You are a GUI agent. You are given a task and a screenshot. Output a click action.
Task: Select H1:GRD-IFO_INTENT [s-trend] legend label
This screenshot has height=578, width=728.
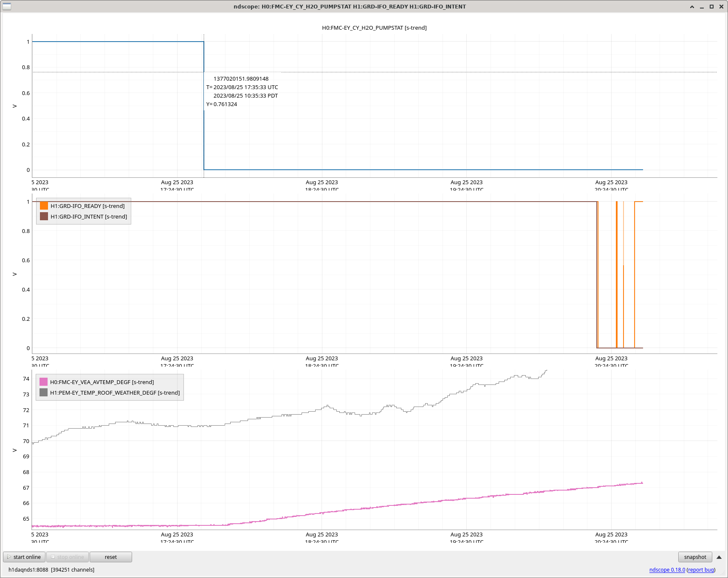(x=89, y=216)
